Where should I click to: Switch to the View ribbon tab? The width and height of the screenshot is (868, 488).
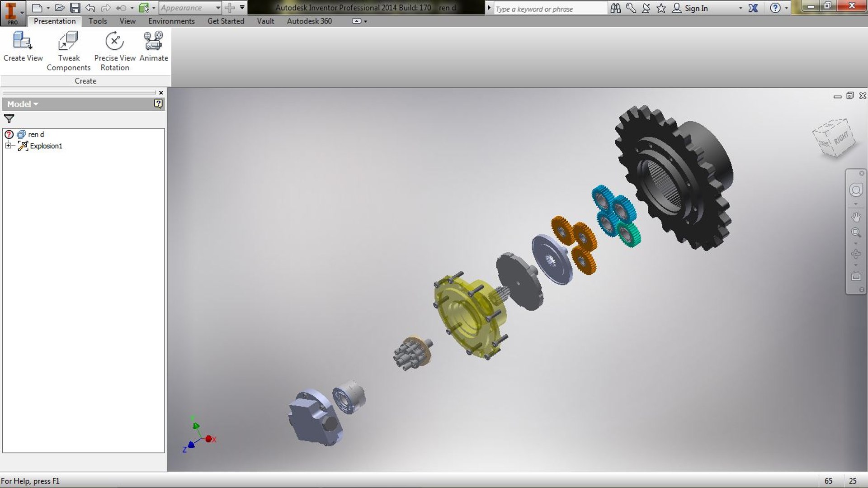tap(127, 21)
